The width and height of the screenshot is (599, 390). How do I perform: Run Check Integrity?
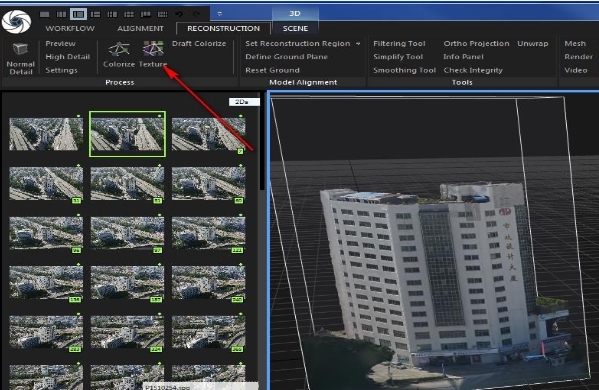coord(473,70)
